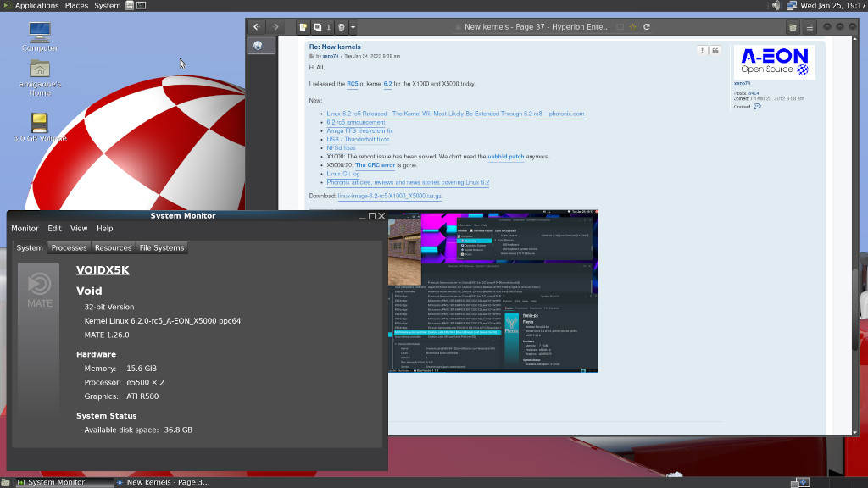Select the amigaone's Home desktop icon
Viewport: 868px width, 488px height.
point(40,77)
